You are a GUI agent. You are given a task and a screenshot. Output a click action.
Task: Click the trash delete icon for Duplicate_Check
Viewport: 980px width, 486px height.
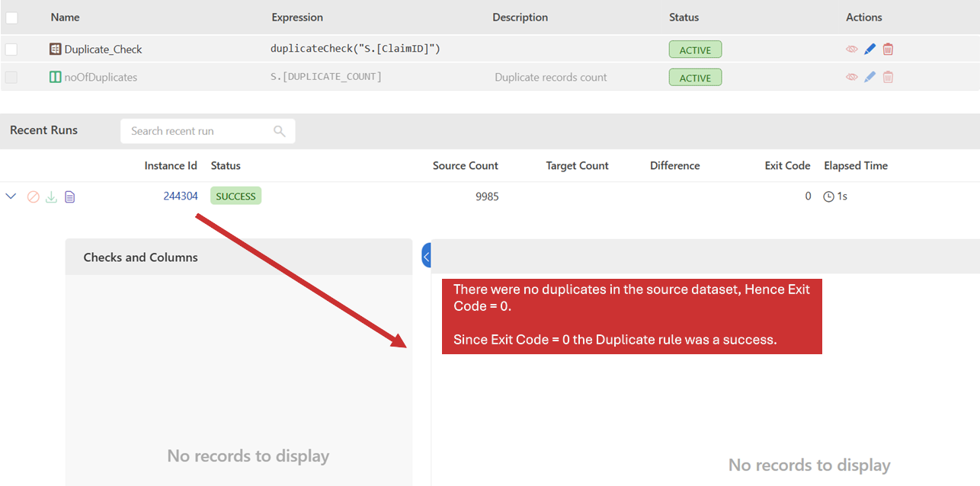(x=888, y=50)
